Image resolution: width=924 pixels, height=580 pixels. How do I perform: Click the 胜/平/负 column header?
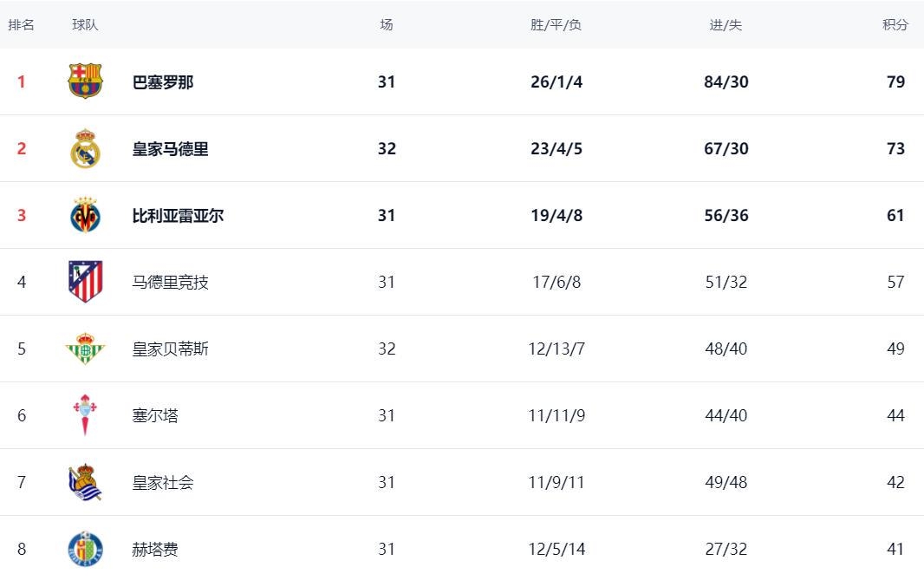[556, 25]
